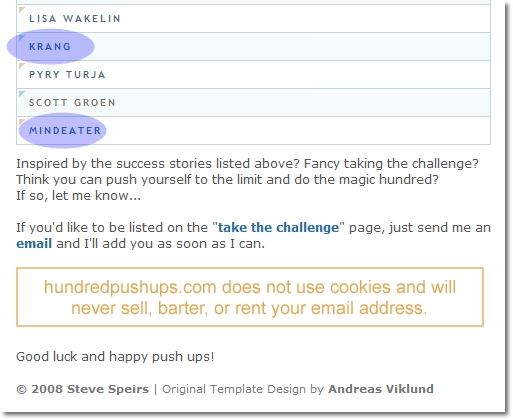Click the corner triangle marker beside Lisa Wakelin
This screenshot has width=513, height=420.
[21, 9]
